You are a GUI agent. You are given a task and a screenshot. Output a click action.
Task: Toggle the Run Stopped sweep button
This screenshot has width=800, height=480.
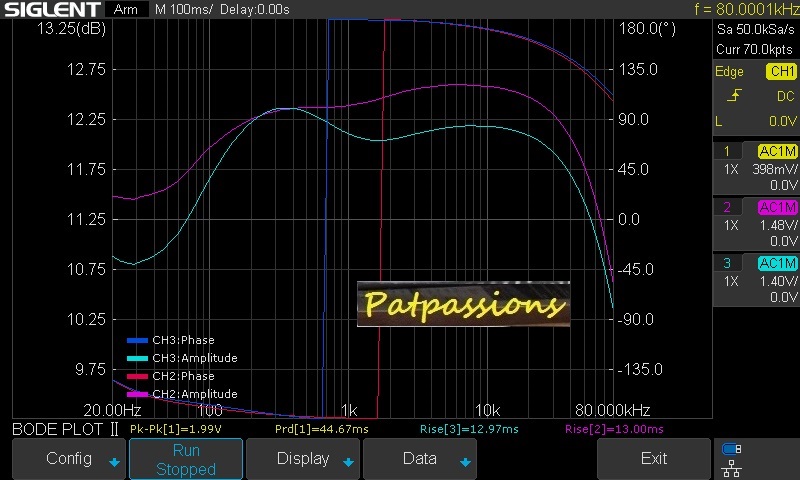click(186, 459)
